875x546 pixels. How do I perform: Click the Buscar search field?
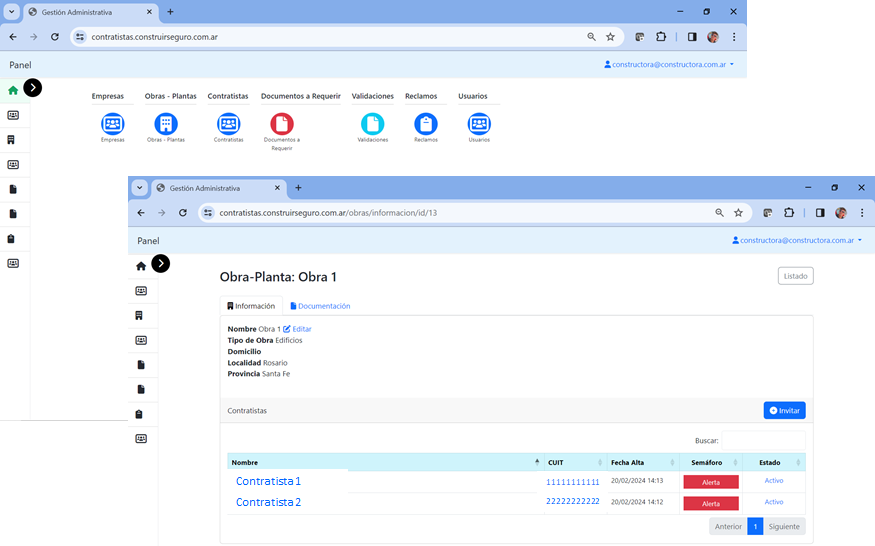763,440
